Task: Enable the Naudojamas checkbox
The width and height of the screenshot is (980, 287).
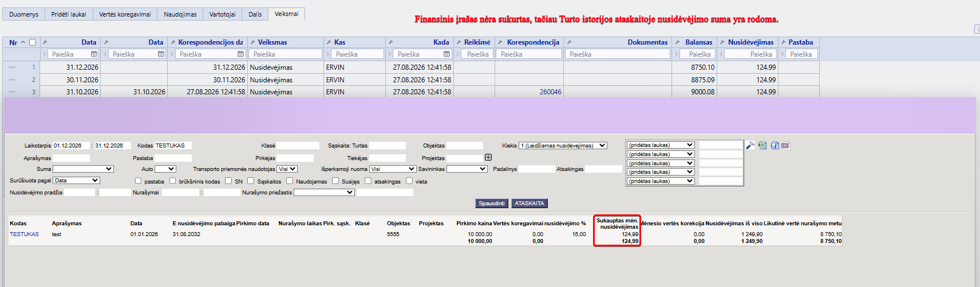Action: point(290,181)
